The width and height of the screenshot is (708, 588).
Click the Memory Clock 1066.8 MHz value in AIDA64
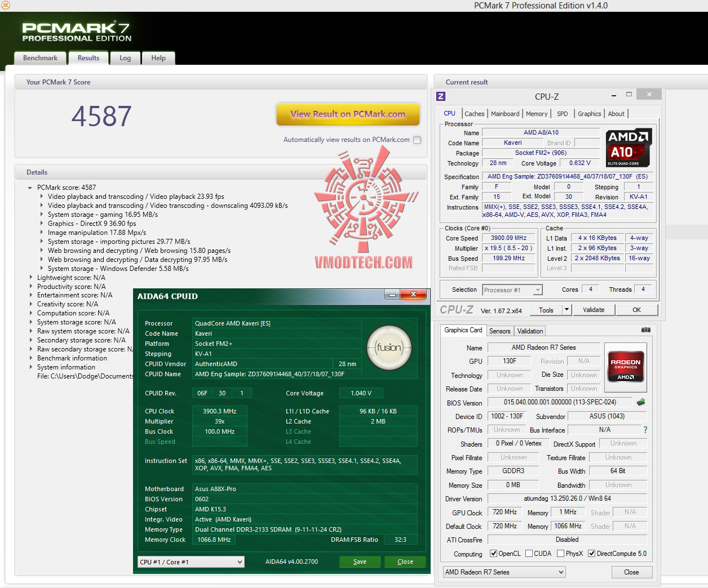pos(214,540)
